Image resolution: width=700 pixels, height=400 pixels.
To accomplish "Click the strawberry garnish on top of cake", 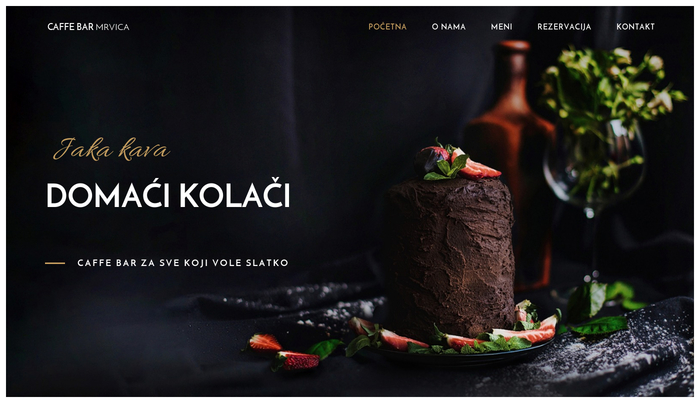I will tap(458, 164).
